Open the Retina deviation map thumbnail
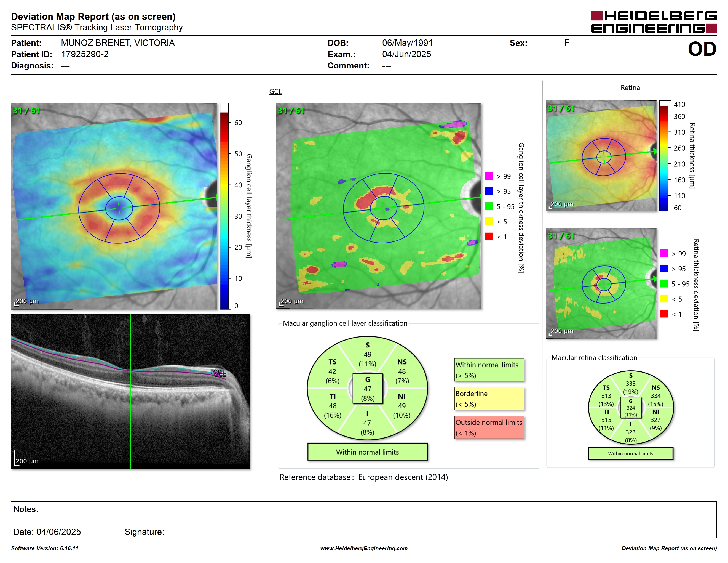This screenshot has width=728, height=563. (x=601, y=283)
